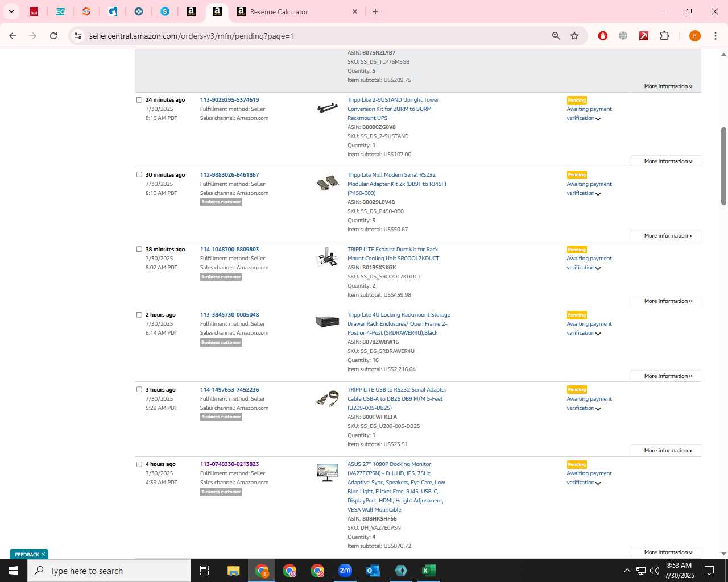The image size is (728, 582).
Task: Select checkbox for order 112-9883026-6461867
Action: pyautogui.click(x=139, y=174)
